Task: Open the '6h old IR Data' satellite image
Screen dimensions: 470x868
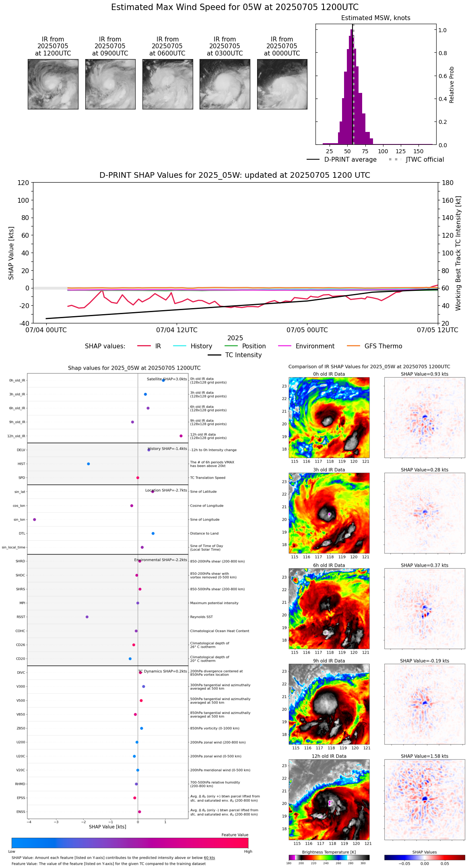Action: pyautogui.click(x=329, y=609)
